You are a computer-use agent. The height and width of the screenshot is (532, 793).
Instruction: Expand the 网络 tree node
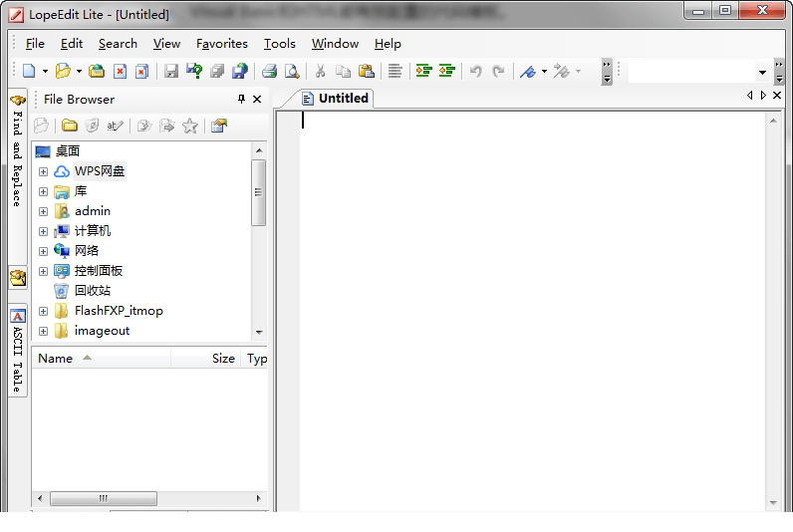(43, 251)
